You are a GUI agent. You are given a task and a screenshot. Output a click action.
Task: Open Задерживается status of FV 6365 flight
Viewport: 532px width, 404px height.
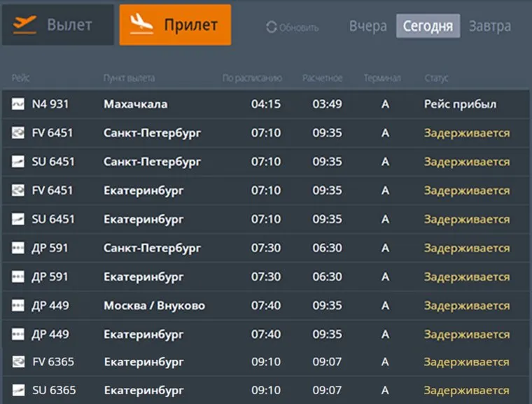[x=466, y=362]
